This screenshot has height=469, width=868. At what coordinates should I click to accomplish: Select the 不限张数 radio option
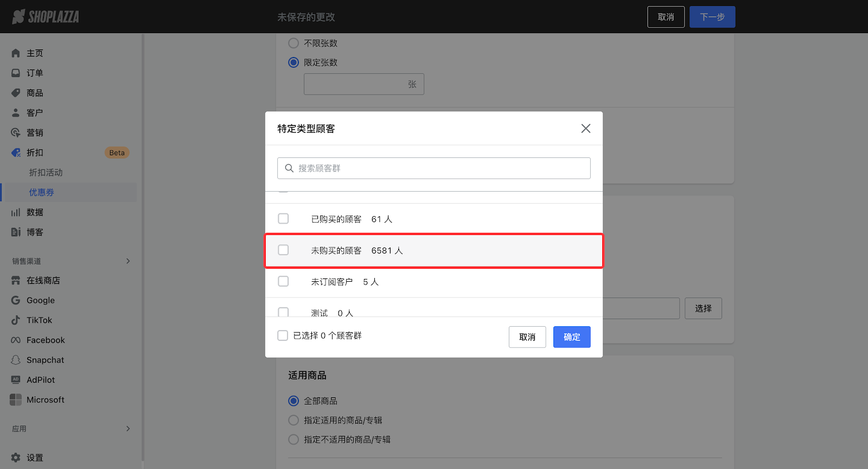pyautogui.click(x=293, y=43)
